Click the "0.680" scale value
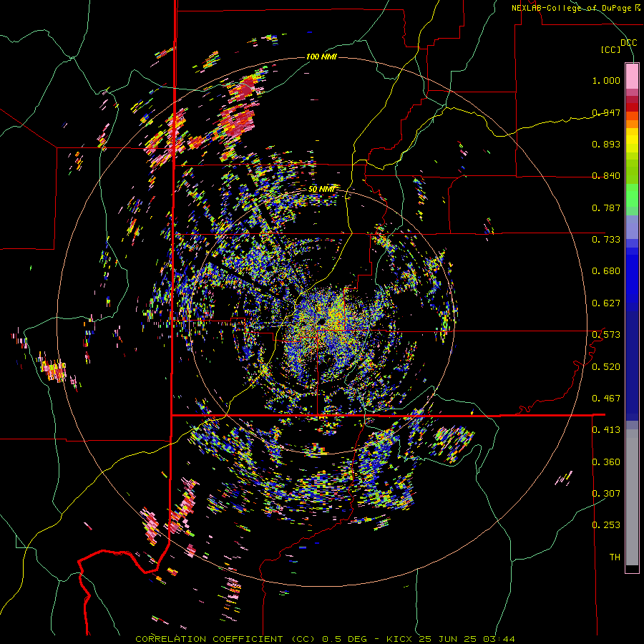Image resolution: width=644 pixels, height=644 pixels. point(606,271)
